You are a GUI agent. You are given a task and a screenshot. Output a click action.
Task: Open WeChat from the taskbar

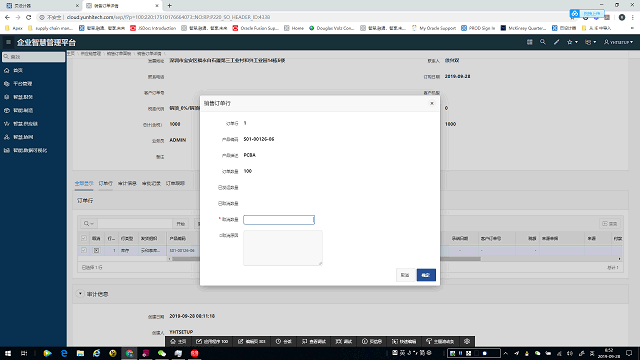click(162, 353)
